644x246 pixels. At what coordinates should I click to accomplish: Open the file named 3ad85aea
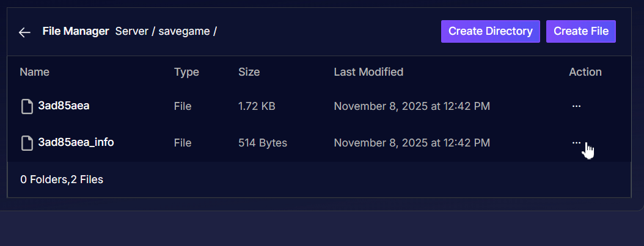(x=64, y=106)
